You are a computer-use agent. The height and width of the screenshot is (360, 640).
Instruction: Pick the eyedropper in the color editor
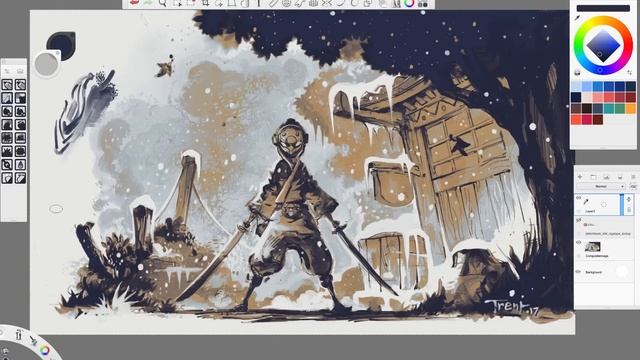point(577,18)
